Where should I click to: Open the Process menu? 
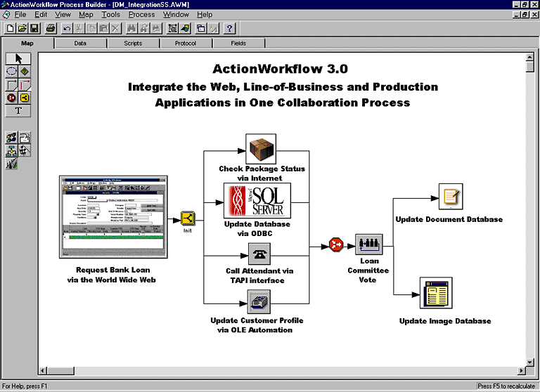coord(141,15)
